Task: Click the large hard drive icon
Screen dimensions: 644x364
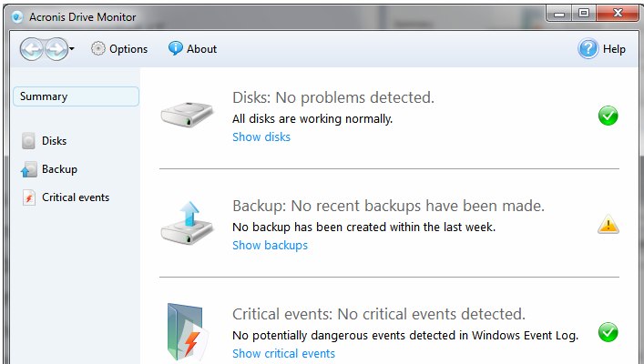Action: (188, 114)
